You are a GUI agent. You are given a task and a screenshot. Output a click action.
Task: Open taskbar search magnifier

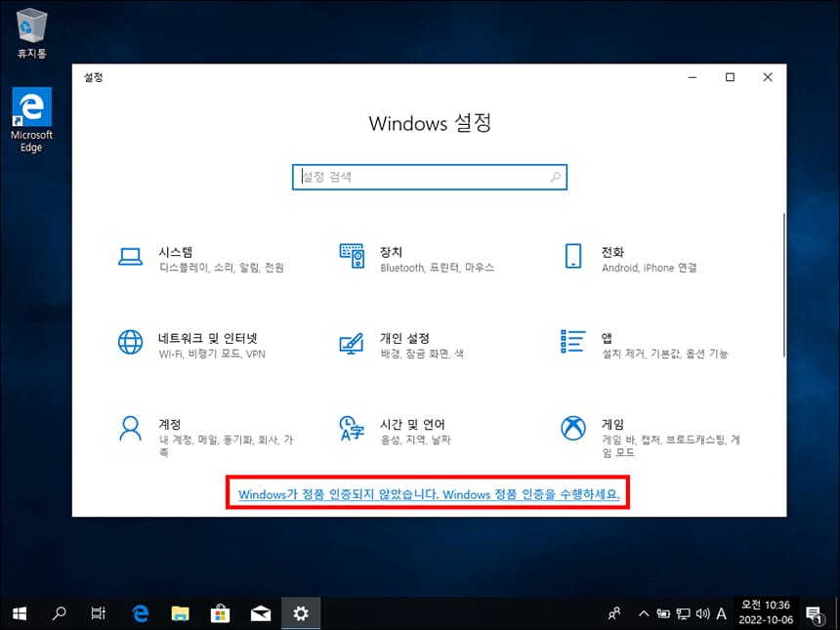pyautogui.click(x=59, y=613)
